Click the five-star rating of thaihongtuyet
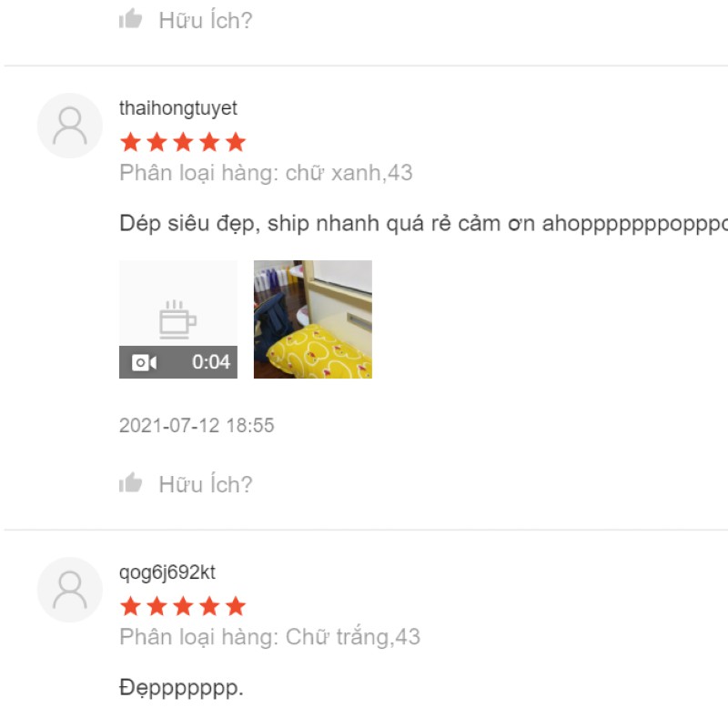Image resolution: width=728 pixels, height=728 pixels. (183, 142)
